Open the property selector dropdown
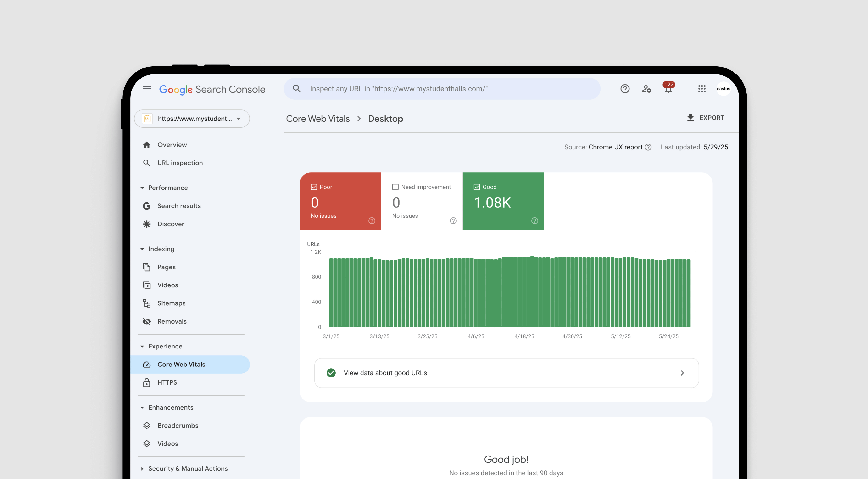The image size is (868, 479). click(x=192, y=118)
